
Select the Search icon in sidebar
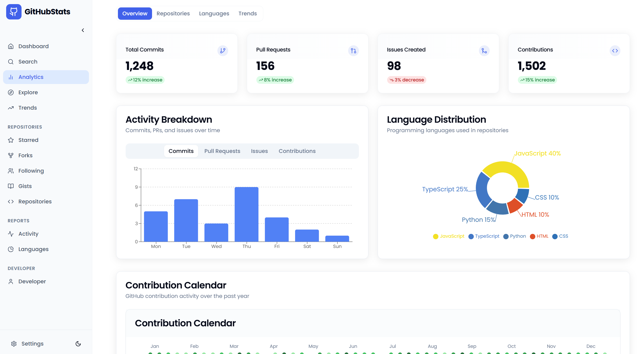tap(11, 61)
